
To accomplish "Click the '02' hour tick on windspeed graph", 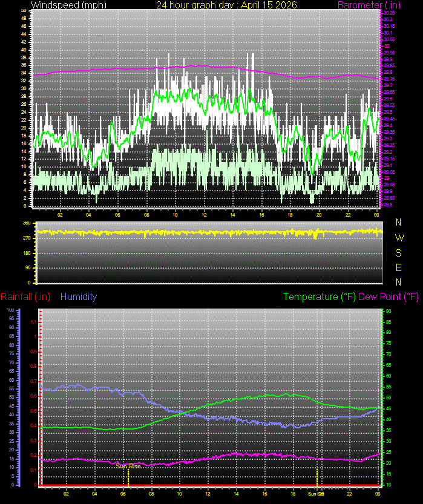I will coord(60,215).
